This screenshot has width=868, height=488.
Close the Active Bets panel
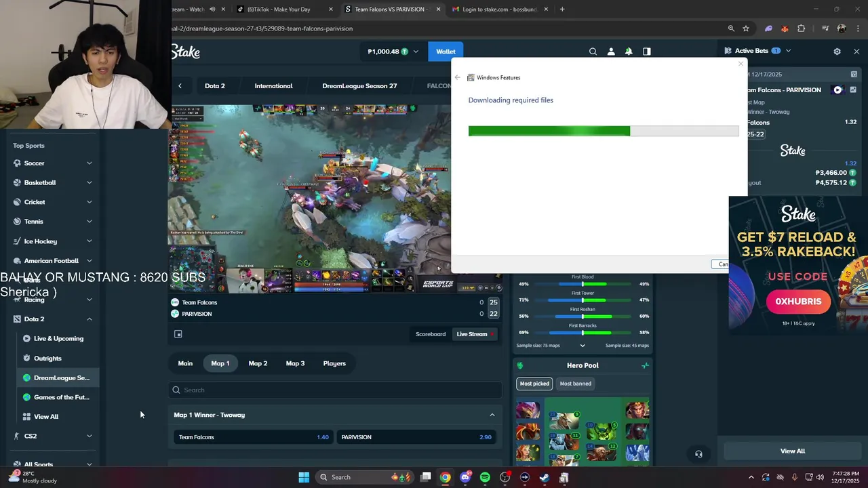pyautogui.click(x=856, y=51)
